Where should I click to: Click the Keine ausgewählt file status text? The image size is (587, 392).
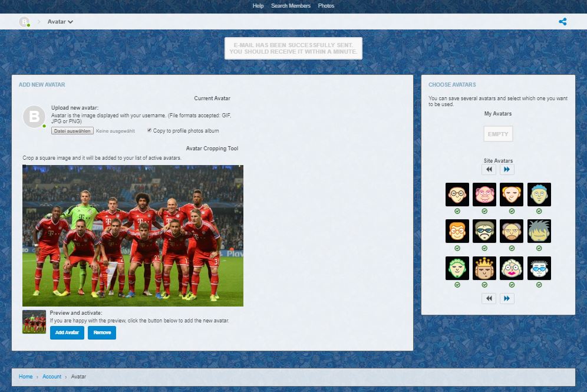(x=116, y=131)
